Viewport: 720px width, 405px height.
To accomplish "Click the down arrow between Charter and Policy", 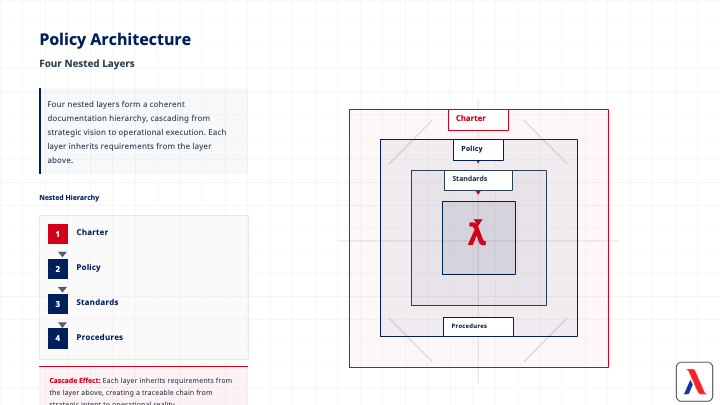I will 62,254.
